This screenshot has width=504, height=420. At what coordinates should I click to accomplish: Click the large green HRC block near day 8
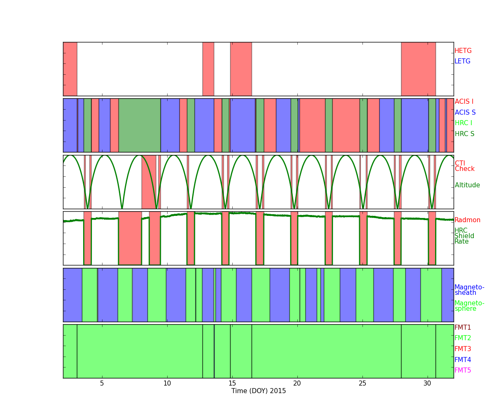(139, 125)
